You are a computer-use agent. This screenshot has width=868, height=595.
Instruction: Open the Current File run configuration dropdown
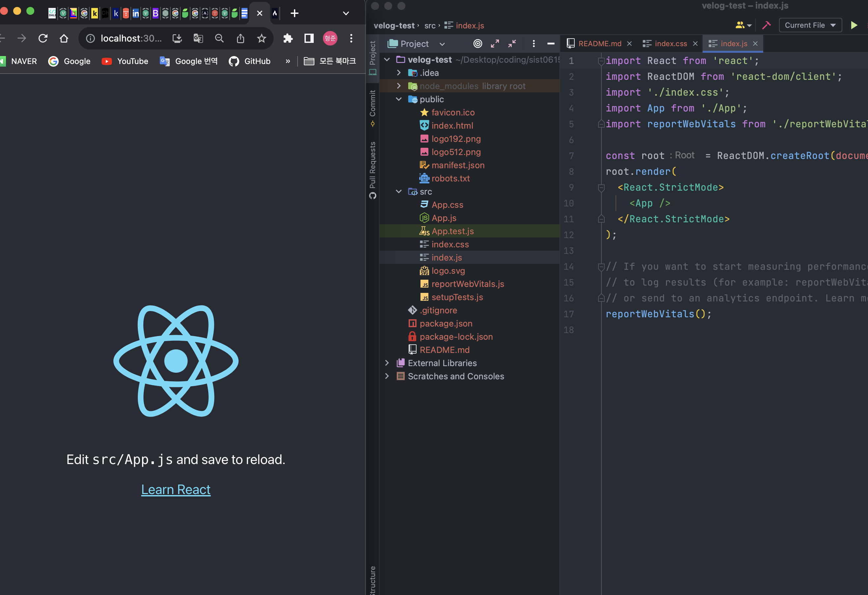[x=810, y=25]
